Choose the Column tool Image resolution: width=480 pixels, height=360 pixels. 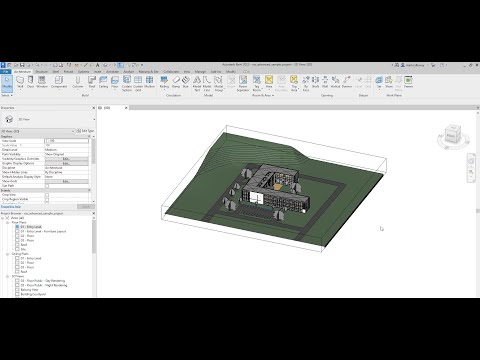[78, 82]
